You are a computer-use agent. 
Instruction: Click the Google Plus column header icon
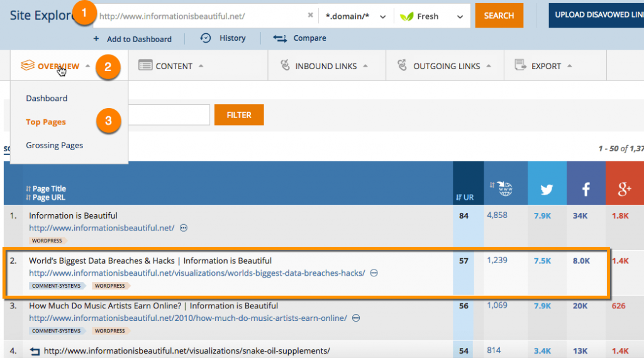pyautogui.click(x=625, y=189)
